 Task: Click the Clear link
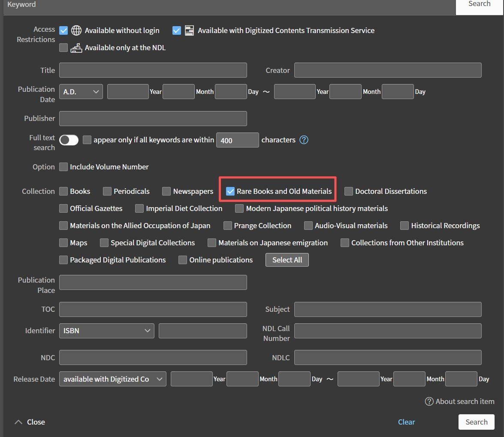(406, 422)
